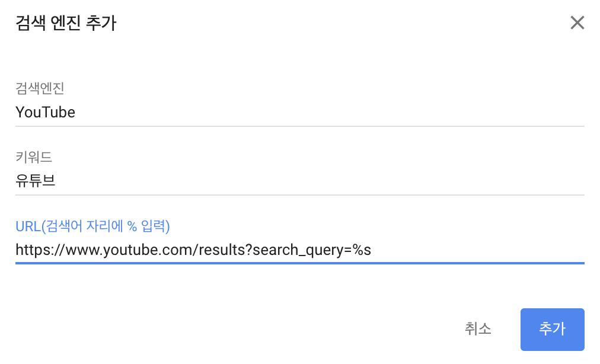The image size is (600, 364).
Task: Click the www.youtube.com domain in the URL
Action: tap(127, 250)
